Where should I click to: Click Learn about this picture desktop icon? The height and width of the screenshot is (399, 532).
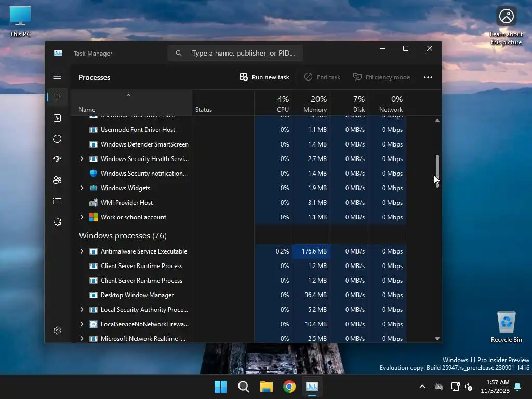click(x=506, y=26)
